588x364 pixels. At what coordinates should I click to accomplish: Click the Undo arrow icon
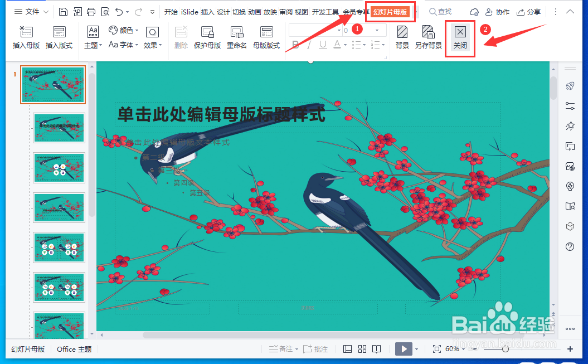click(x=119, y=12)
